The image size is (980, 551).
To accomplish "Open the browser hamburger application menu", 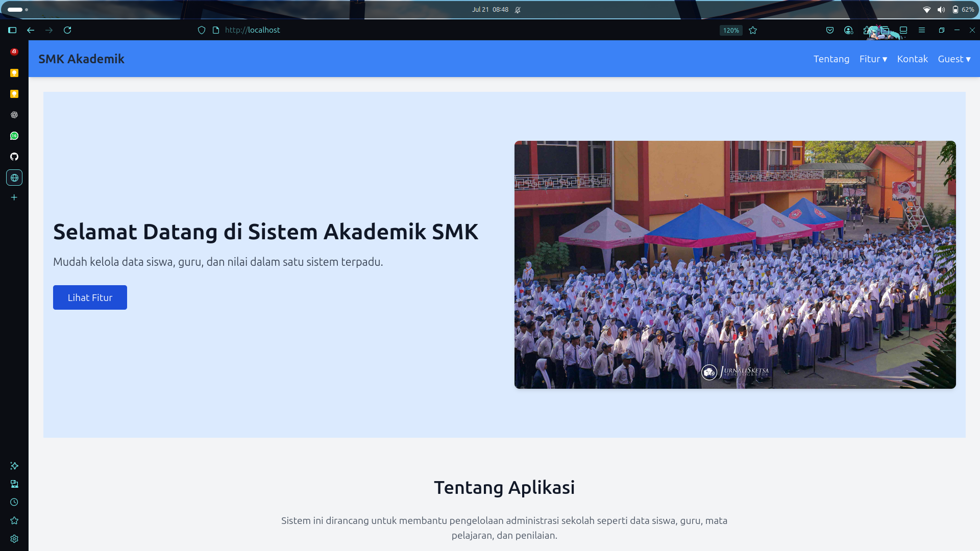I will [922, 30].
